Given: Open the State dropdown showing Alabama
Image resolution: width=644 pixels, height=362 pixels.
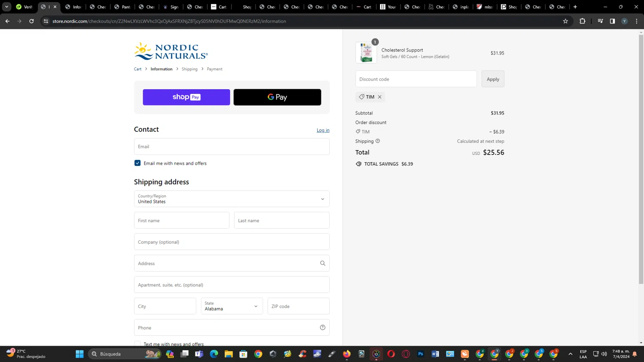Looking at the screenshot, I should click(x=232, y=306).
